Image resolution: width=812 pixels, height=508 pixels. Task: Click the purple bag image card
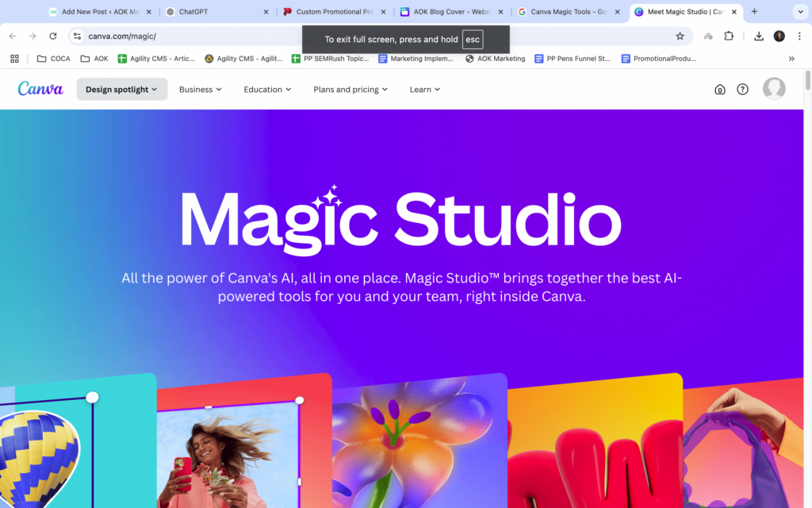[x=743, y=443]
